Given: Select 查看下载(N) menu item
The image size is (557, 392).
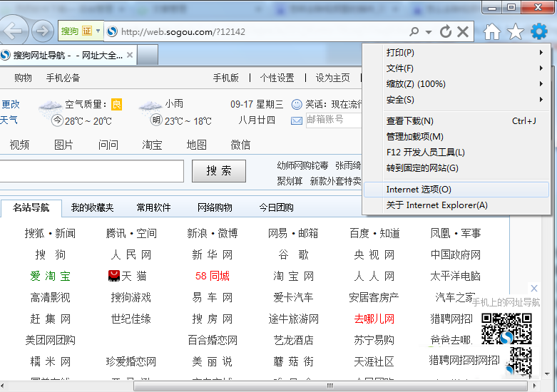Looking at the screenshot, I should coord(456,121).
